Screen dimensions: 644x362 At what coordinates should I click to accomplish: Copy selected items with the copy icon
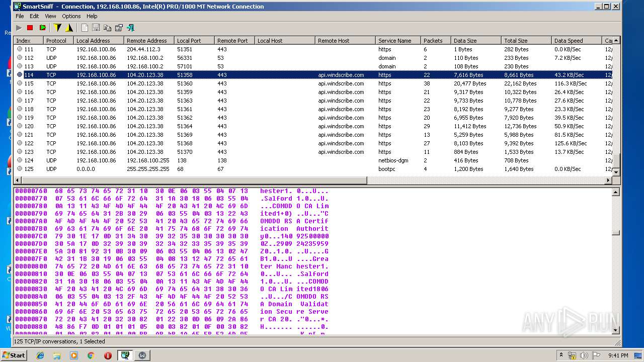(107, 28)
